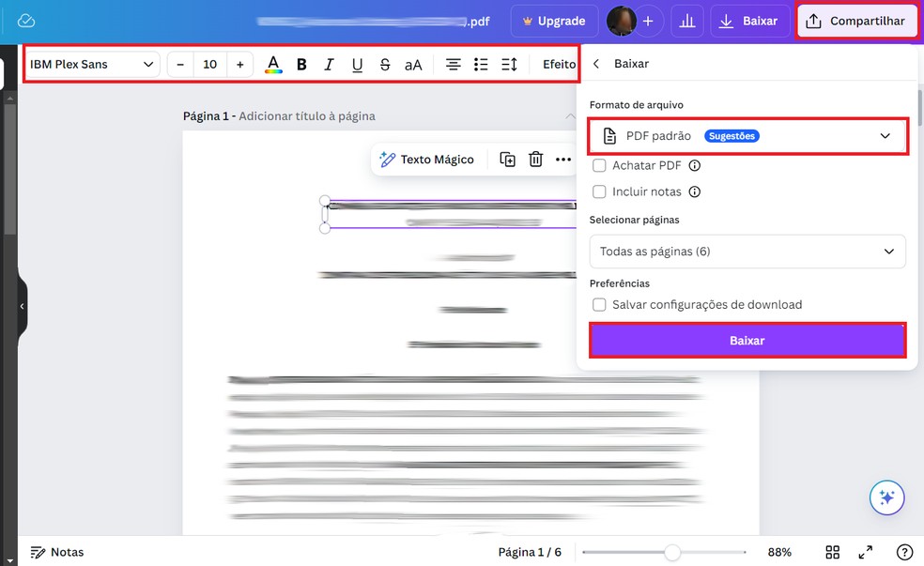The width and height of the screenshot is (924, 566).
Task: Click Adicionar título à página
Action: coord(307,116)
